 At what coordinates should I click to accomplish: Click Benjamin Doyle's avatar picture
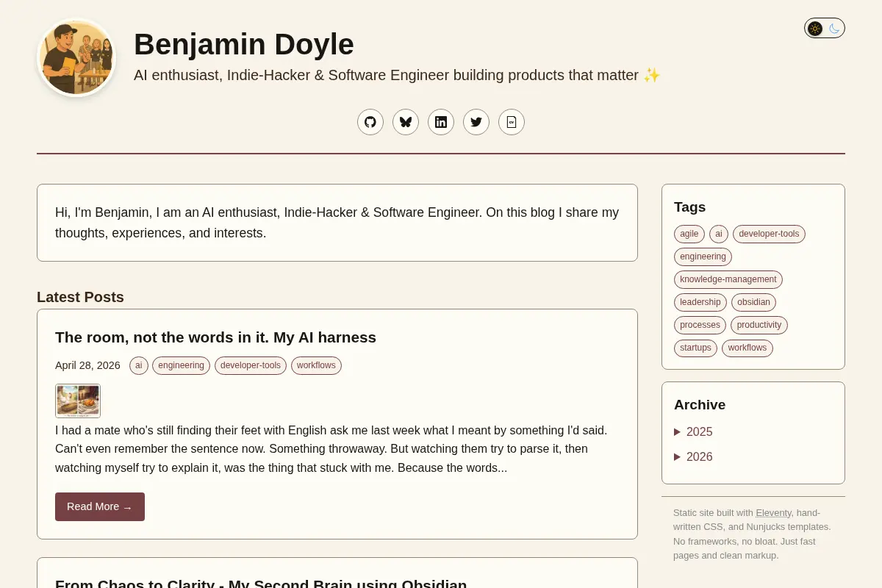(76, 57)
